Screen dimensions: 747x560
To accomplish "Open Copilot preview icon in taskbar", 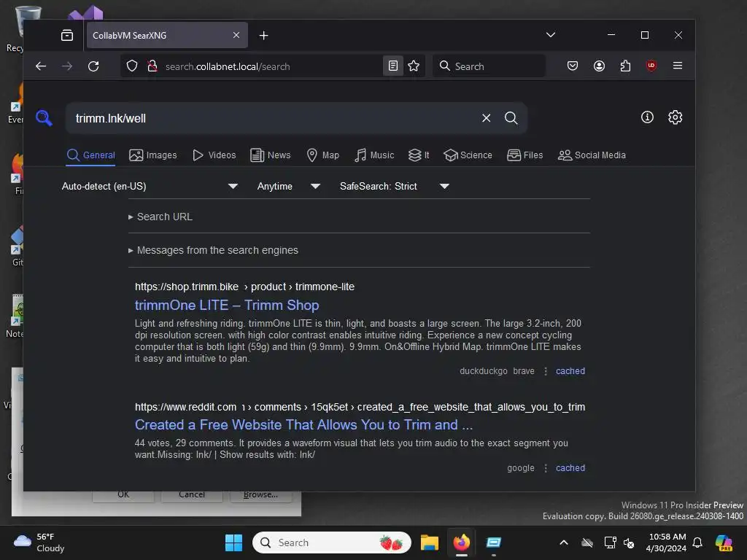I will coord(724,542).
